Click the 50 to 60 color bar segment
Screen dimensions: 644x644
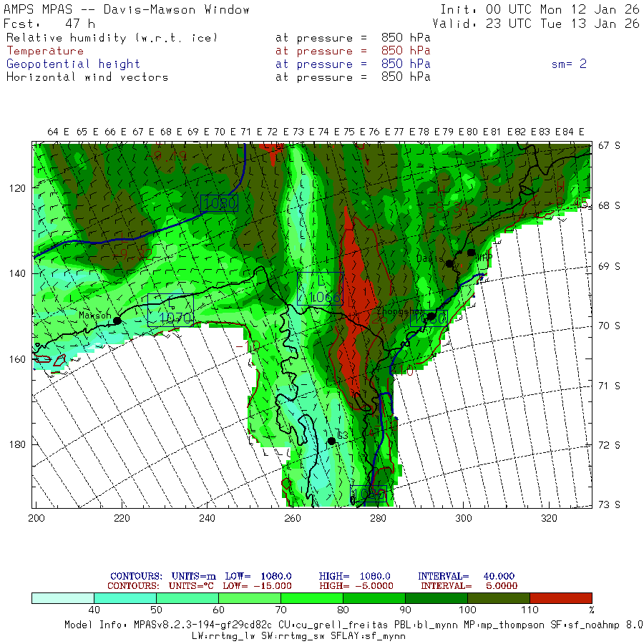[187, 598]
